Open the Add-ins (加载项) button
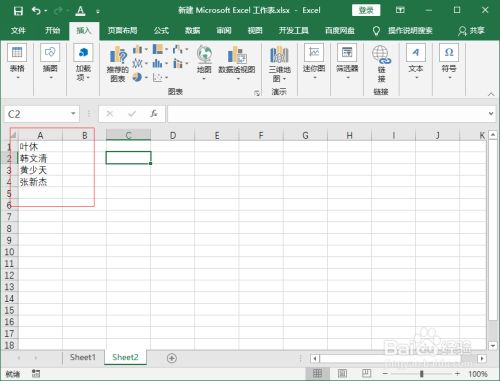This screenshot has height=381, width=500. pos(83,62)
